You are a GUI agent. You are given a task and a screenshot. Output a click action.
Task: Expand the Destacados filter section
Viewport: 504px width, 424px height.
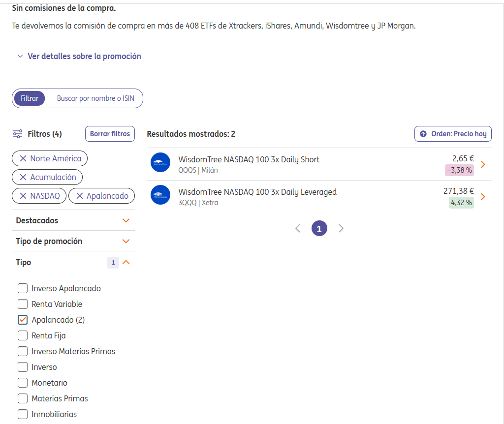click(126, 220)
